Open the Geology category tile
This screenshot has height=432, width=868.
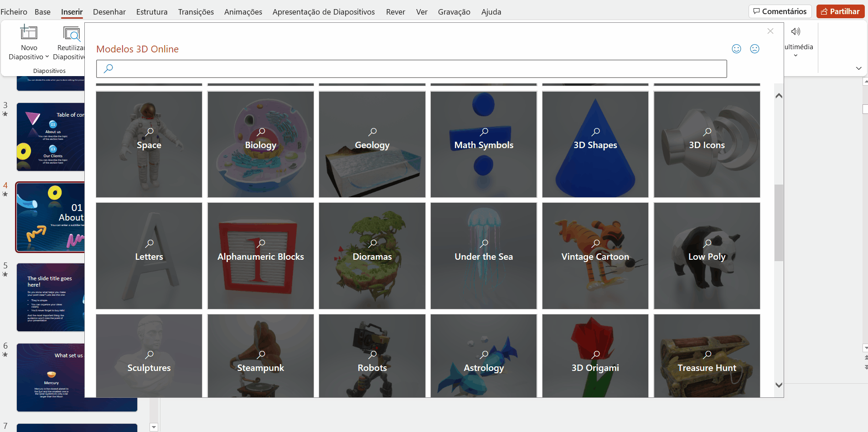click(x=372, y=144)
